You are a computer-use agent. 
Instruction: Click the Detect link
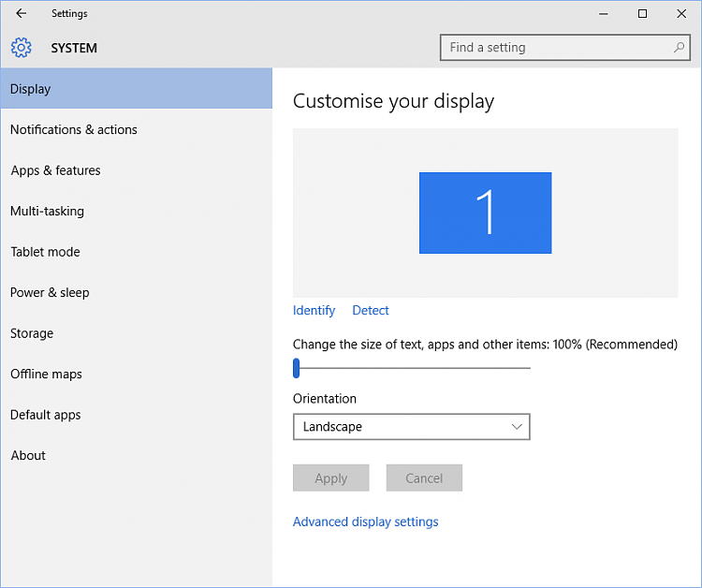371,310
